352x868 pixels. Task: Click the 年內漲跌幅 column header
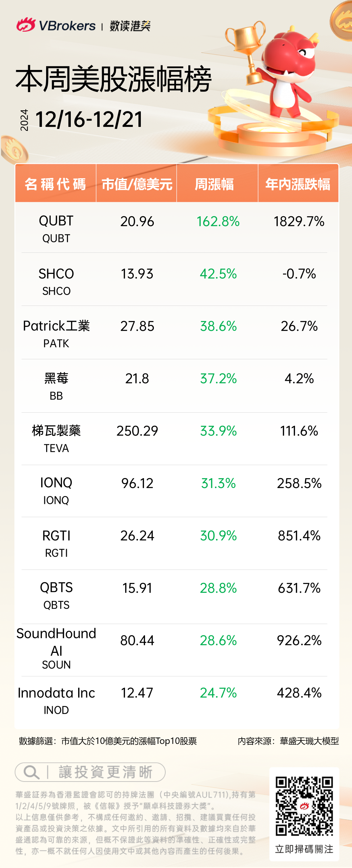tap(298, 184)
